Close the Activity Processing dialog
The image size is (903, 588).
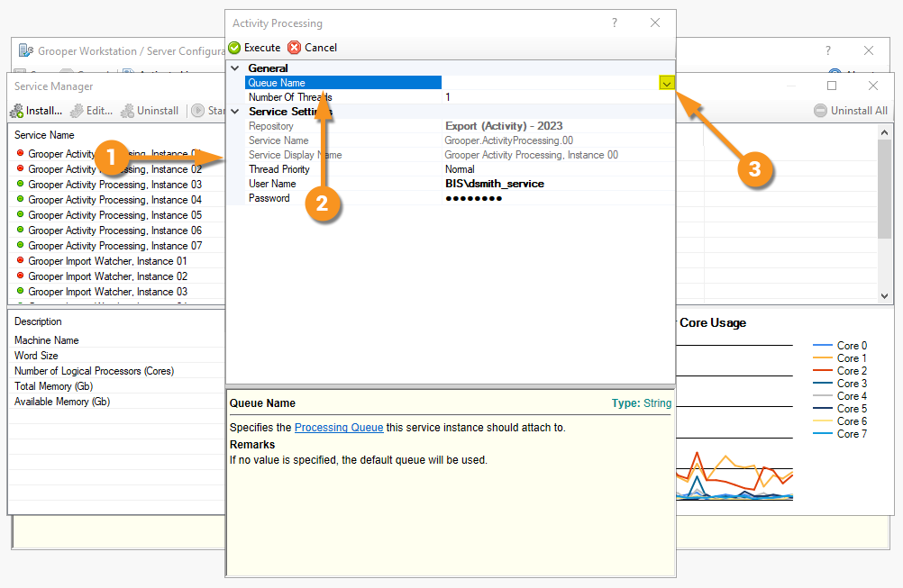pos(655,23)
